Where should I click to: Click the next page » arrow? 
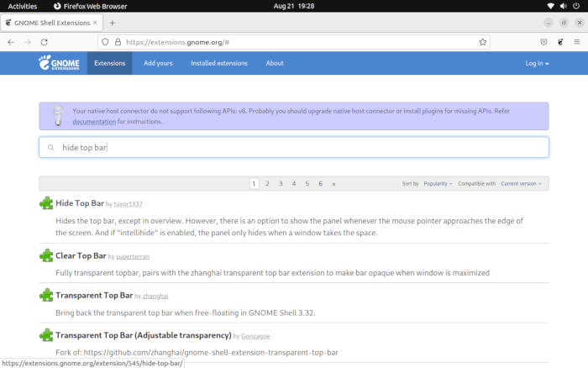pyautogui.click(x=333, y=183)
